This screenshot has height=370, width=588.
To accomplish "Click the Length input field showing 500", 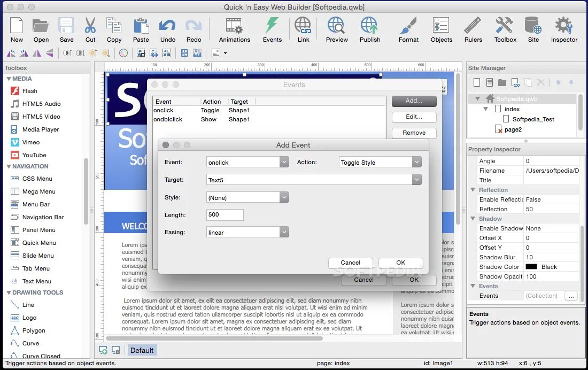I will click(x=225, y=214).
